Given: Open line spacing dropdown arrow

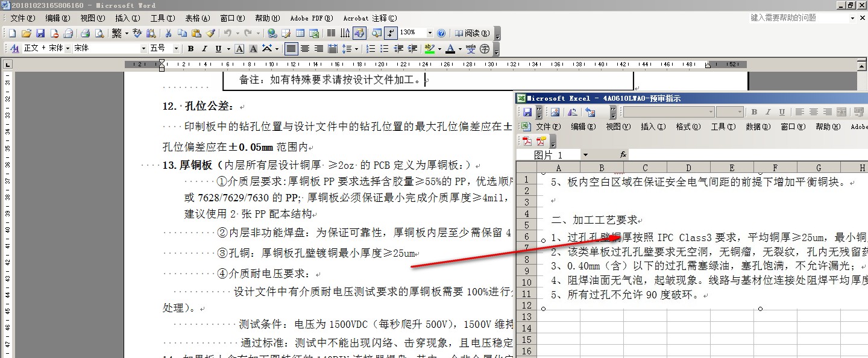Looking at the screenshot, I should (x=356, y=48).
